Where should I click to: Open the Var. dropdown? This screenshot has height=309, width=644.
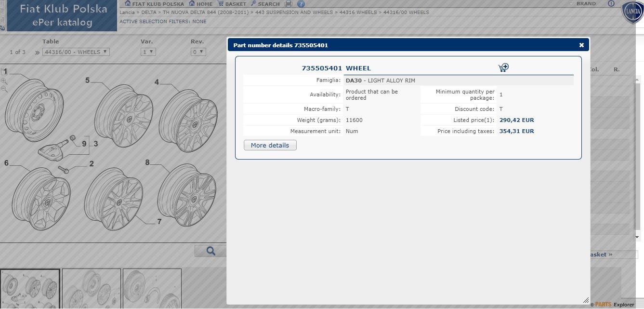148,52
